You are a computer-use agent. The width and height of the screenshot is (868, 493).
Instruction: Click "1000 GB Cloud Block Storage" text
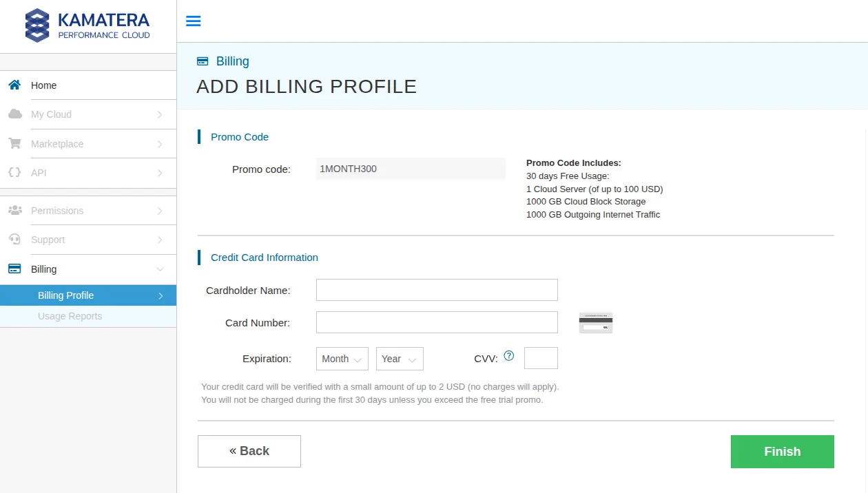coord(586,202)
